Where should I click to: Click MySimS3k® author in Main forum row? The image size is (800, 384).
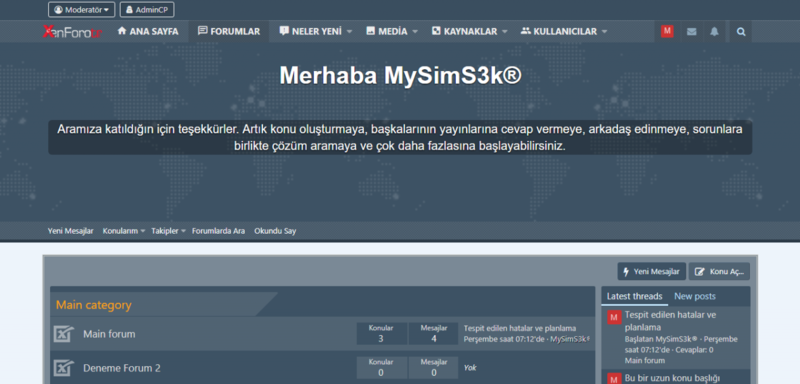tap(570, 339)
